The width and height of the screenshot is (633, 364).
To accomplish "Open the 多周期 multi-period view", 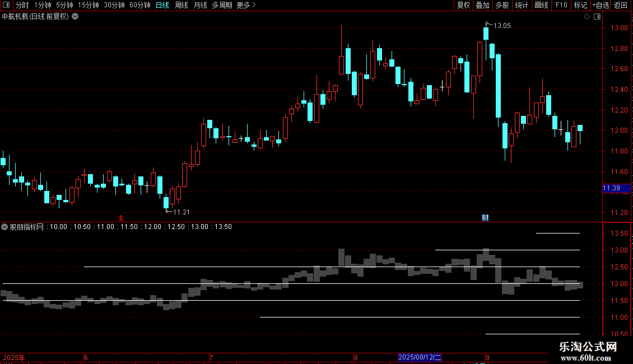I will (222, 5).
